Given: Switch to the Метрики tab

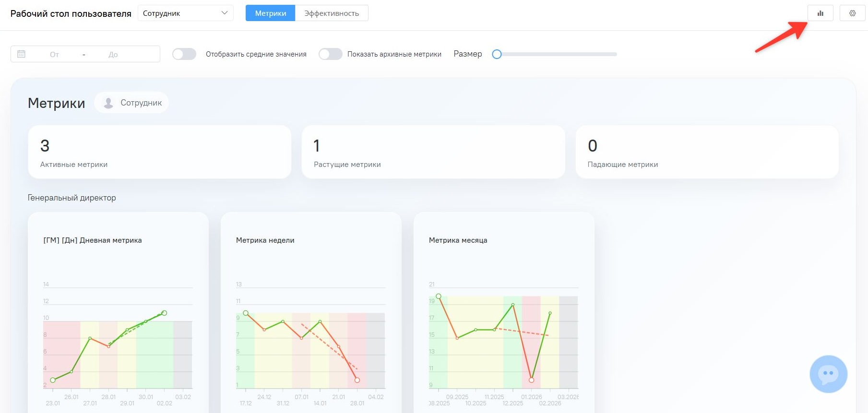Looking at the screenshot, I should pyautogui.click(x=270, y=13).
